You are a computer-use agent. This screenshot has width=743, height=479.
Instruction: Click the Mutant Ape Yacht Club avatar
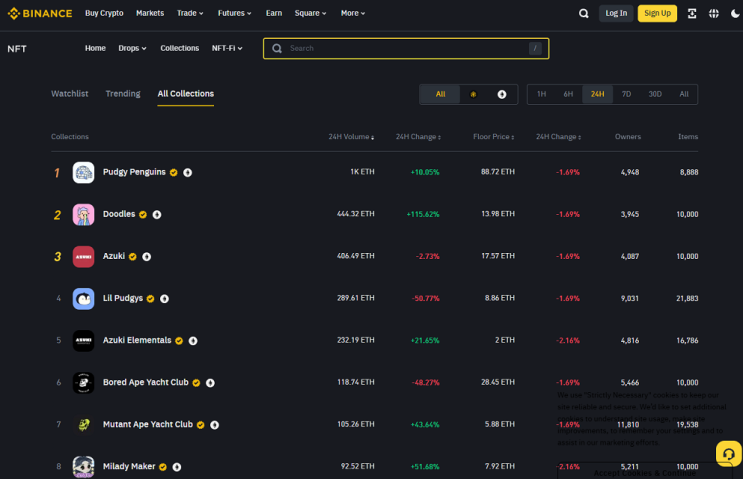pos(83,425)
